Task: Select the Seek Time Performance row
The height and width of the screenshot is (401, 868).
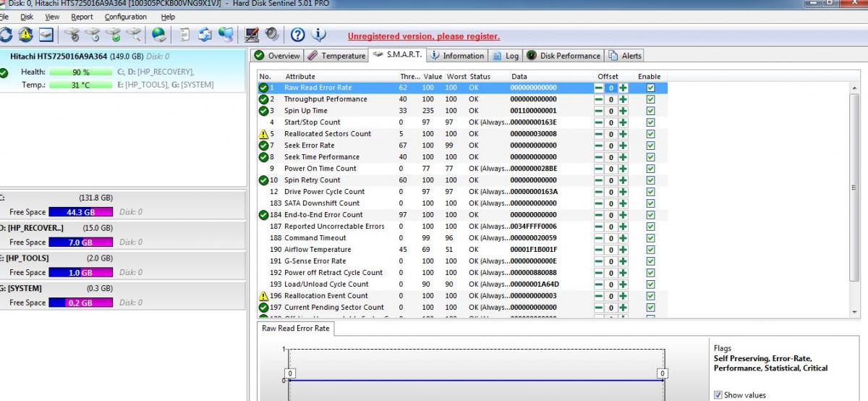Action: (463, 157)
